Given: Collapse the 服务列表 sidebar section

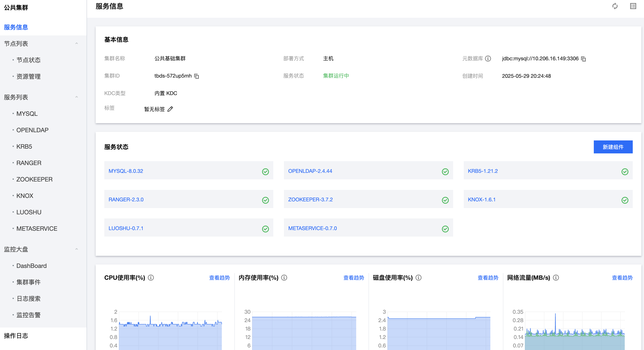Looking at the screenshot, I should point(77,97).
